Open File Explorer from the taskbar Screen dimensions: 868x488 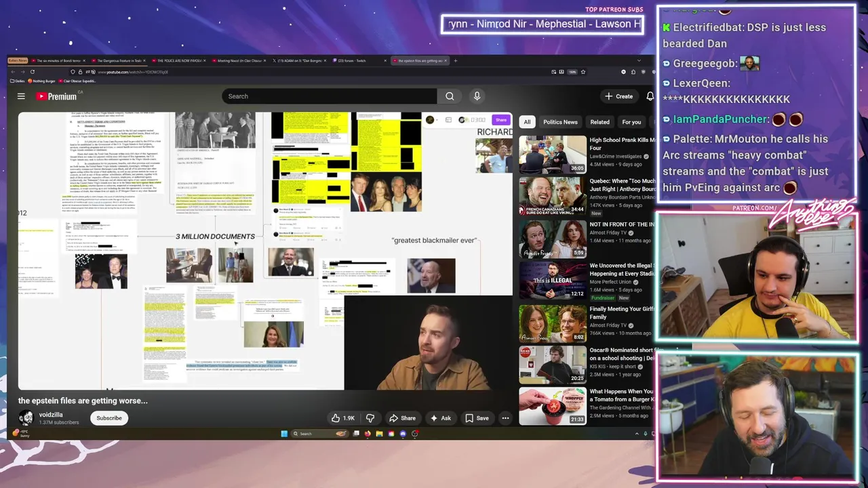click(380, 434)
